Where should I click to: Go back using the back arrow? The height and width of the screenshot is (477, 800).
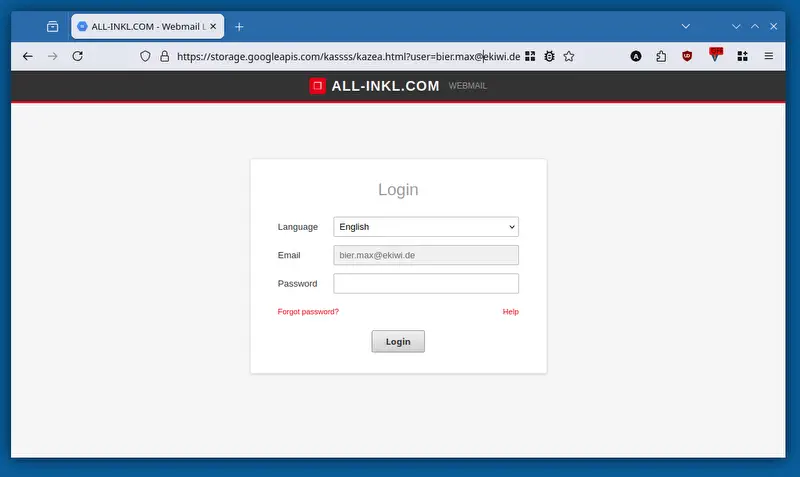[28, 56]
